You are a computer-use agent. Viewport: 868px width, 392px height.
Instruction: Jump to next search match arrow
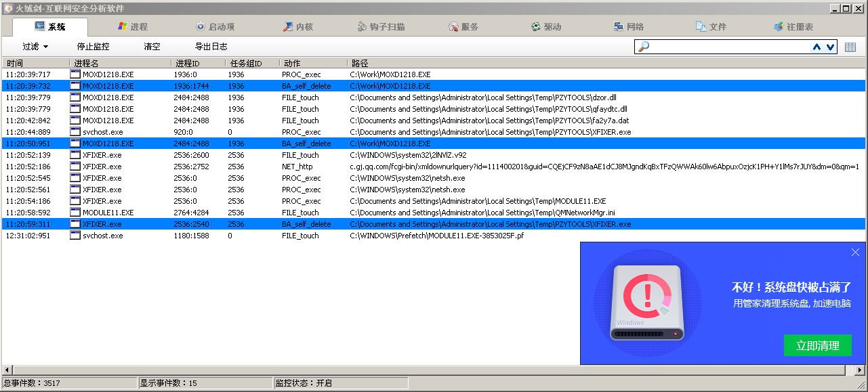(831, 47)
